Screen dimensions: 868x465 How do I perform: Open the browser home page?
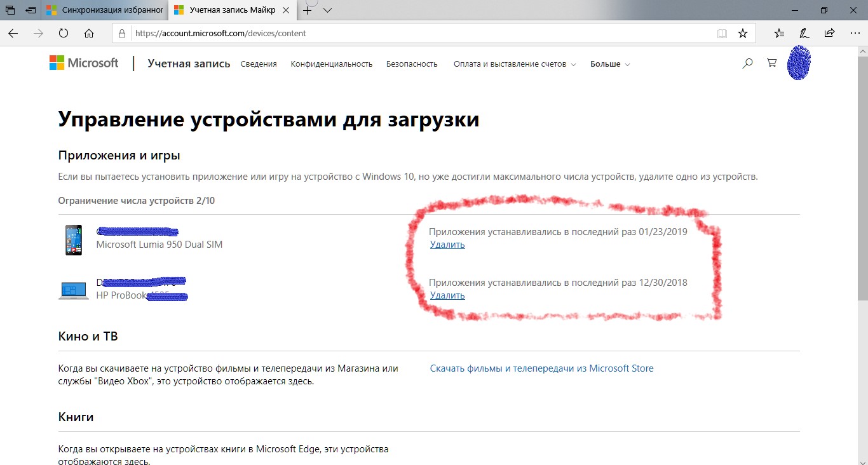(x=89, y=33)
